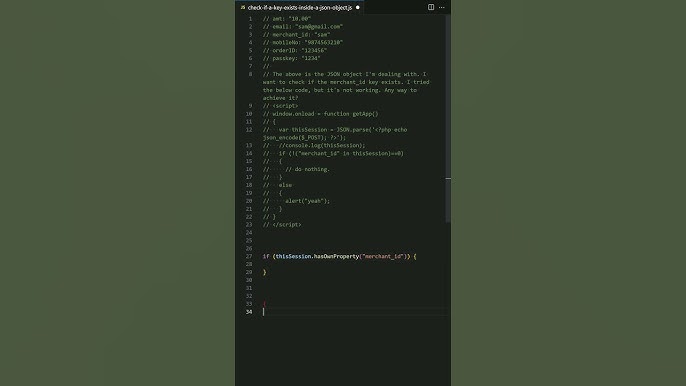Click the editor vertical scrollbar thumb
This screenshot has width=686, height=386.
(x=448, y=120)
